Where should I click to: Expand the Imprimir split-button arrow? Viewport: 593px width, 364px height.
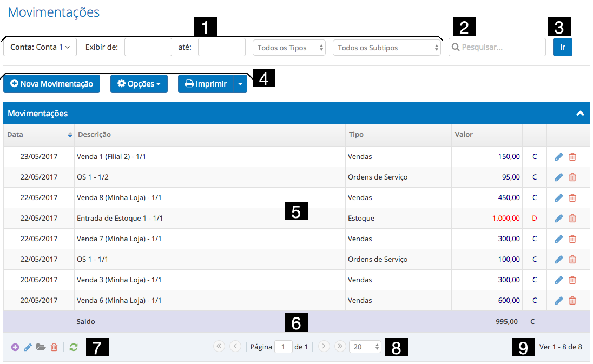[x=240, y=84]
